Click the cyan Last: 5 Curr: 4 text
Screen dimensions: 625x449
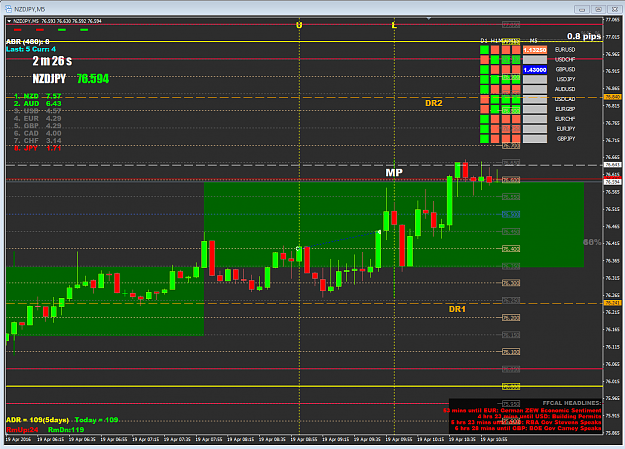tap(31, 49)
